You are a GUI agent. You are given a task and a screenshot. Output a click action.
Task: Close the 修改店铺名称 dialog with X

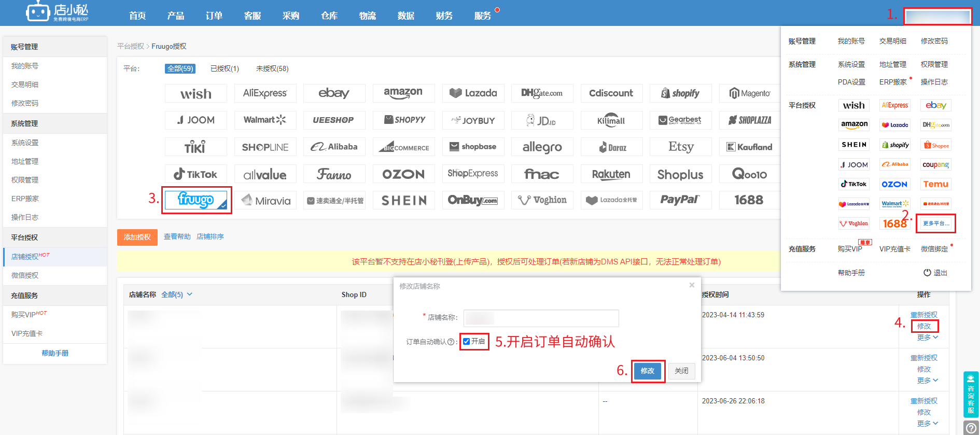pyautogui.click(x=692, y=285)
